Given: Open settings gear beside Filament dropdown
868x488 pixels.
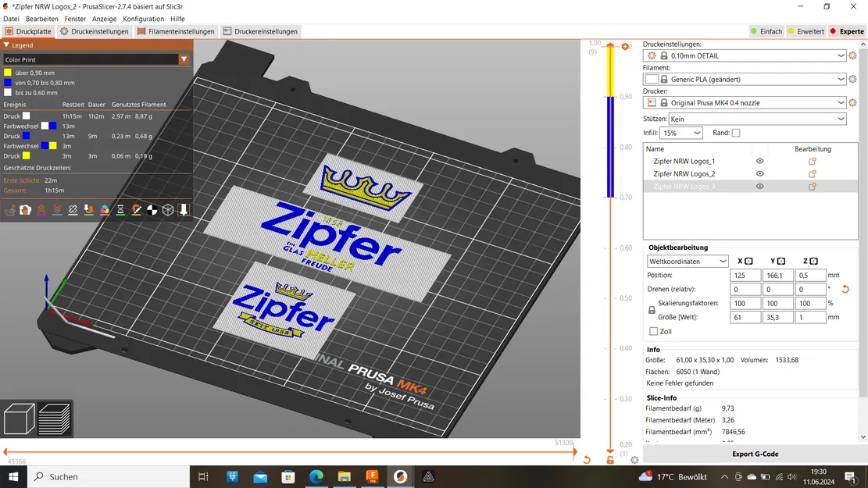Looking at the screenshot, I should (x=852, y=79).
